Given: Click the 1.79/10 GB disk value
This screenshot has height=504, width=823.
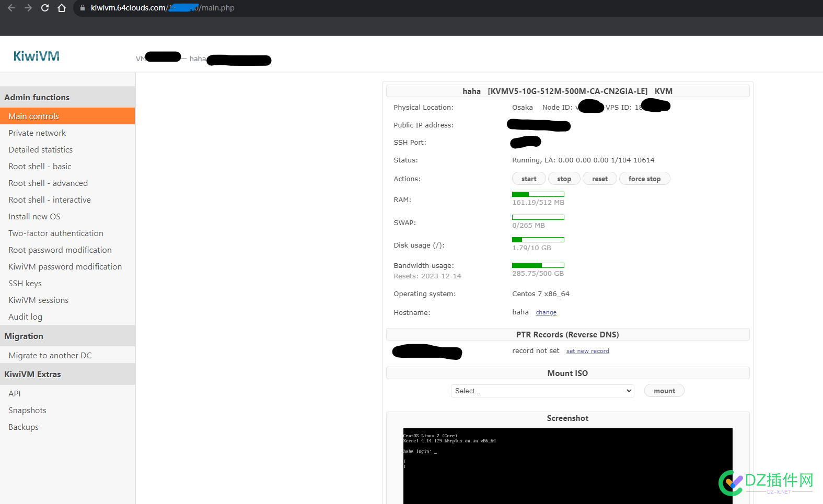Looking at the screenshot, I should point(531,248).
